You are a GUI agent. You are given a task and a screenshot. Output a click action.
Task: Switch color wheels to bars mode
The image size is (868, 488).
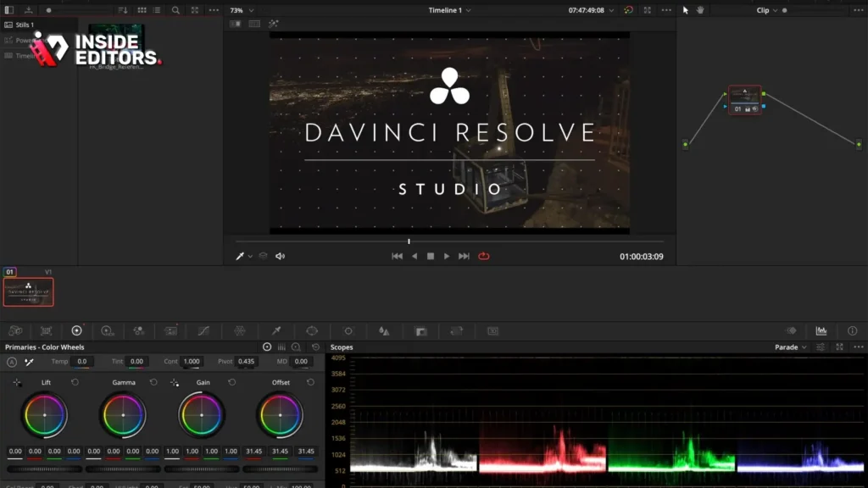click(281, 347)
